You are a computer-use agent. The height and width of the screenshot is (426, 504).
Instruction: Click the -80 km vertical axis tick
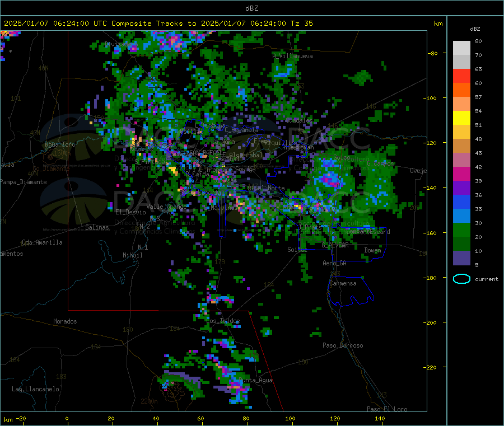[x=433, y=53]
